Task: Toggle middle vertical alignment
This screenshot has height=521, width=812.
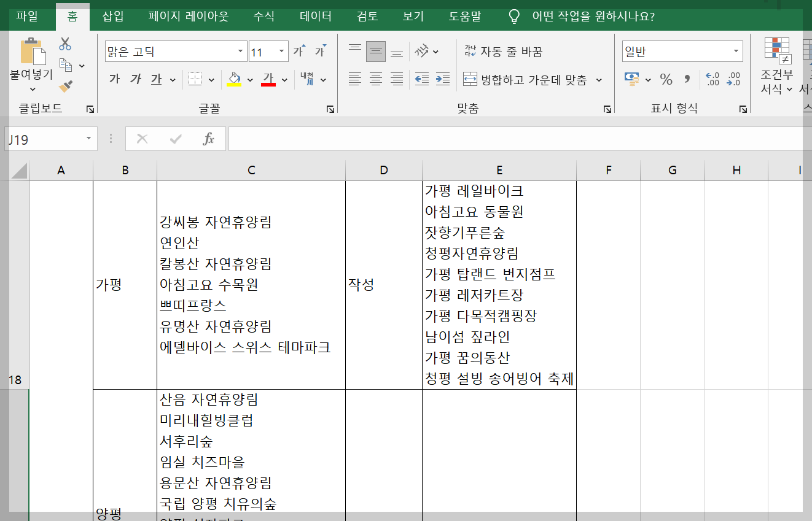Action: click(x=375, y=51)
